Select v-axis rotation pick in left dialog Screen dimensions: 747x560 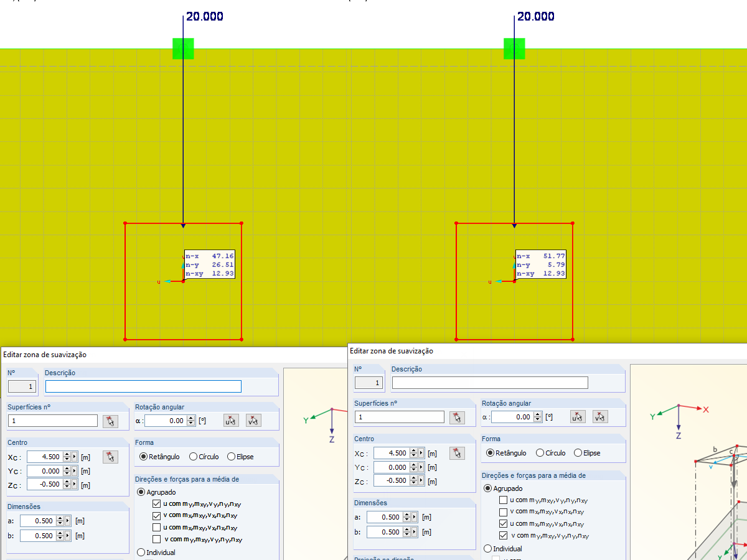(x=253, y=421)
